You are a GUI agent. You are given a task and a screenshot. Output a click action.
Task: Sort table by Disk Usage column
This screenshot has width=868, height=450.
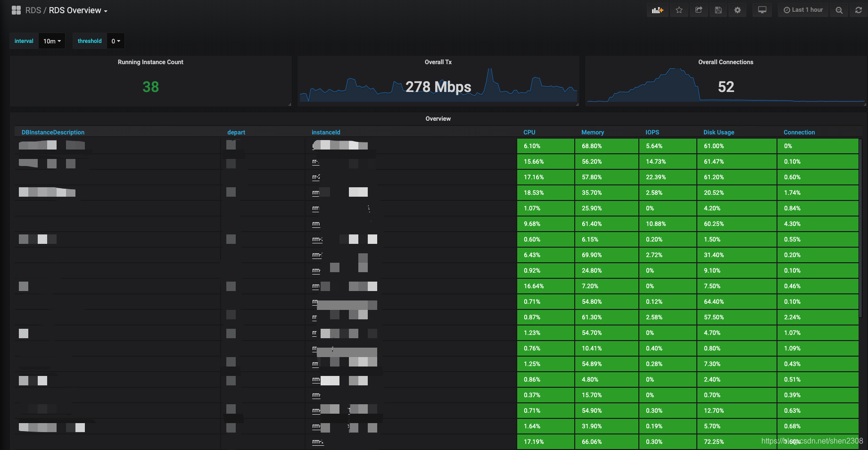[719, 132]
